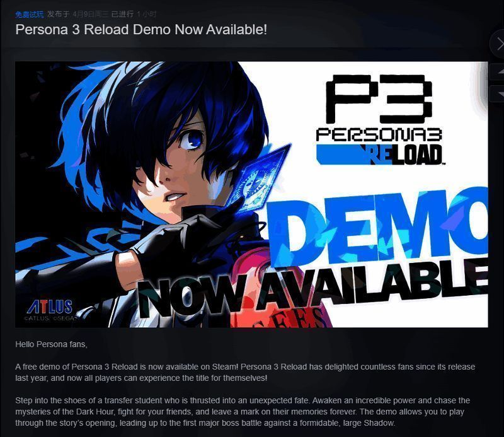Click the 已进行 1 小时 elapsed time label
This screenshot has height=437, width=504.
[x=134, y=14]
